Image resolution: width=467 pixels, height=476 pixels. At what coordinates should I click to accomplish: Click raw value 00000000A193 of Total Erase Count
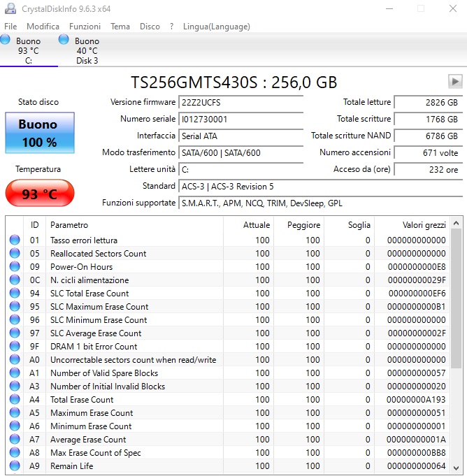pos(416,400)
